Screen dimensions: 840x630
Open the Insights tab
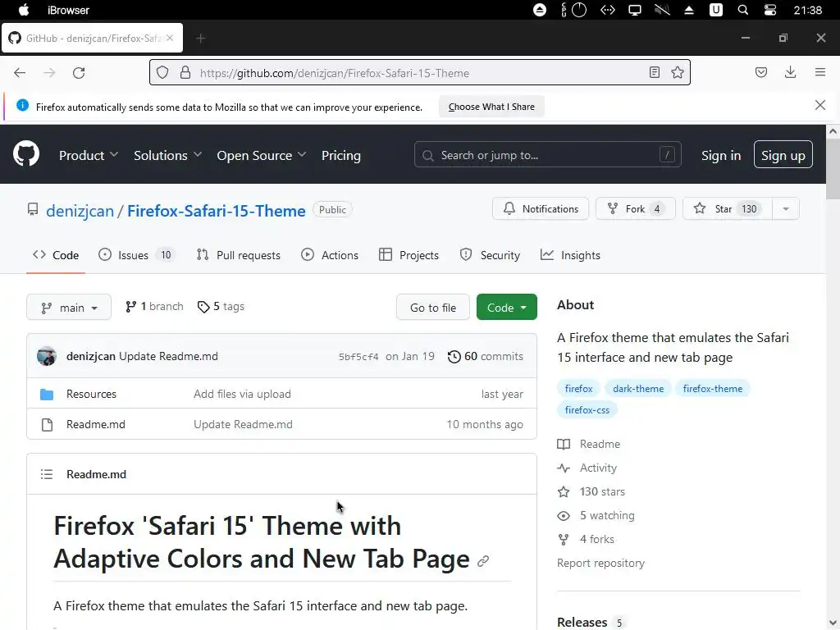(x=570, y=256)
